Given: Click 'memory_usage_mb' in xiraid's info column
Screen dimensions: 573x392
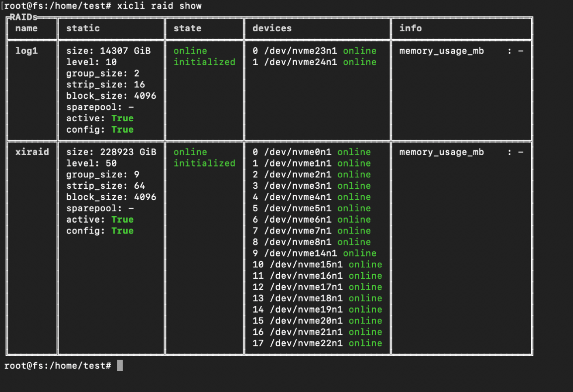Looking at the screenshot, I should [441, 152].
